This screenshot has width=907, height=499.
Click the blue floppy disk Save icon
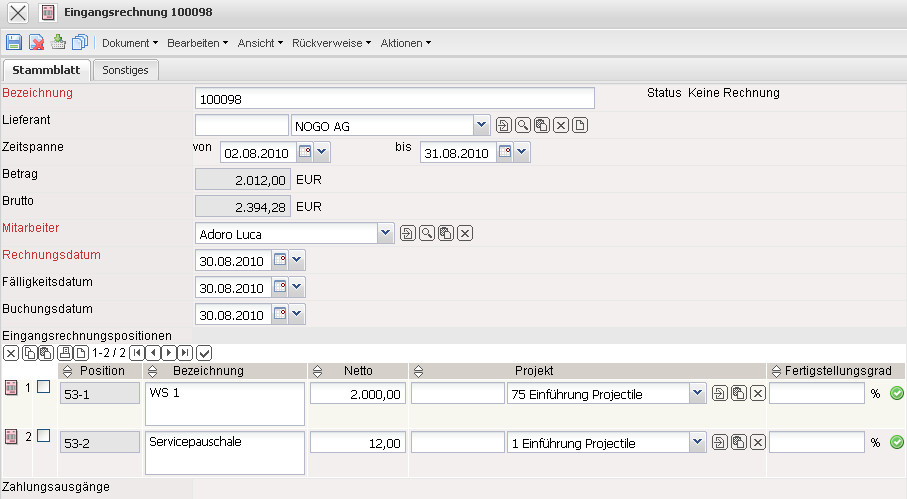[14, 42]
